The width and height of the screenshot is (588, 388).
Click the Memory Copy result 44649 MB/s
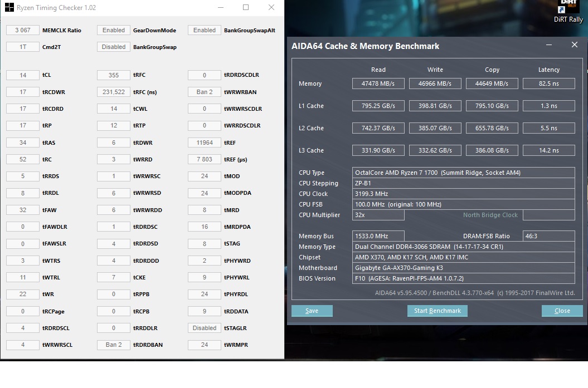pyautogui.click(x=492, y=84)
